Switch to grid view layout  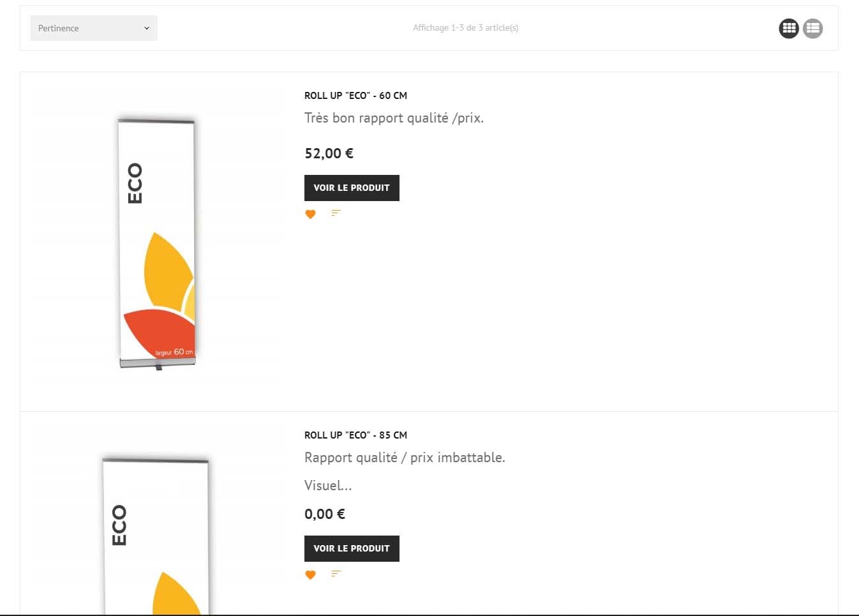pos(789,28)
